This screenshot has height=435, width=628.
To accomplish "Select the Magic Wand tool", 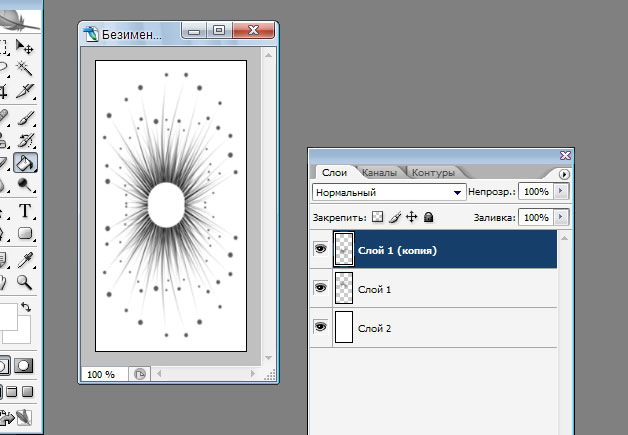I will [x=26, y=69].
